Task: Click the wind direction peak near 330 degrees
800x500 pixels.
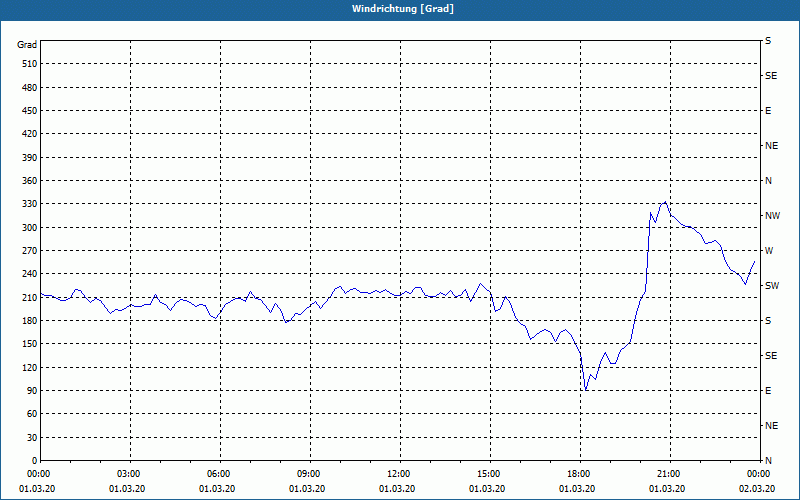Action: [x=665, y=203]
